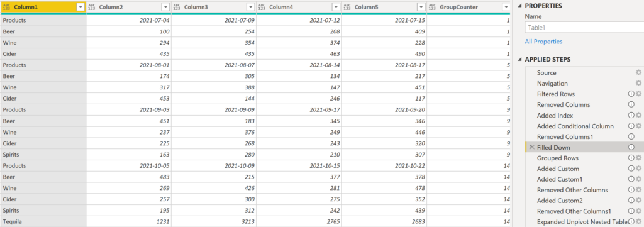
Task: Open settings gear for Navigation step
Action: 639,84
